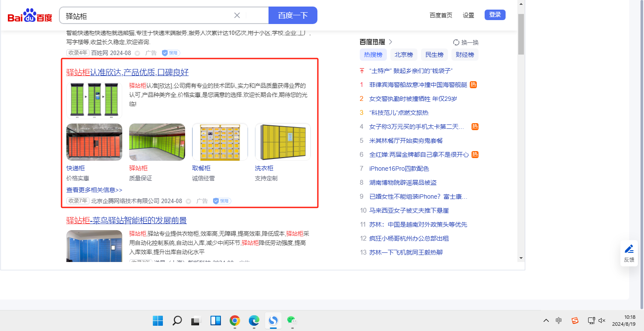Open result title 驿站柜认准欣达,产品优质,口碑良好
This screenshot has height=331, width=644.
(x=127, y=72)
